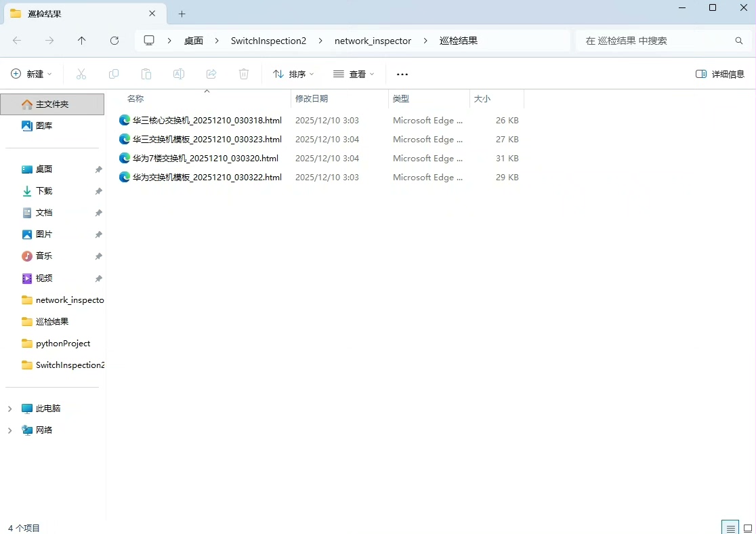Expand 网络 tree node
This screenshot has height=534, width=756.
tap(9, 430)
